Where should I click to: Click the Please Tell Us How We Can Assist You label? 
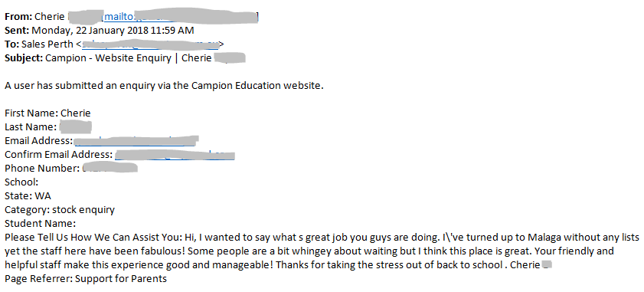93,238
